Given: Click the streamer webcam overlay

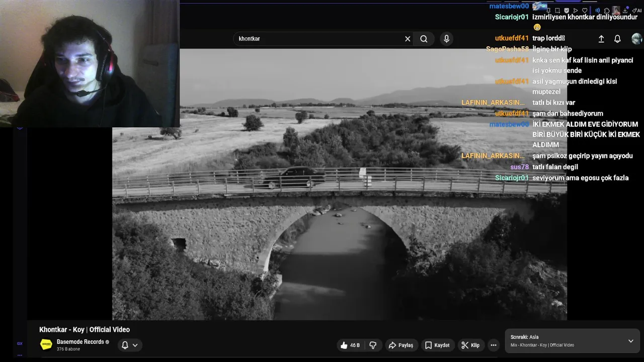Looking at the screenshot, I should coord(90,63).
